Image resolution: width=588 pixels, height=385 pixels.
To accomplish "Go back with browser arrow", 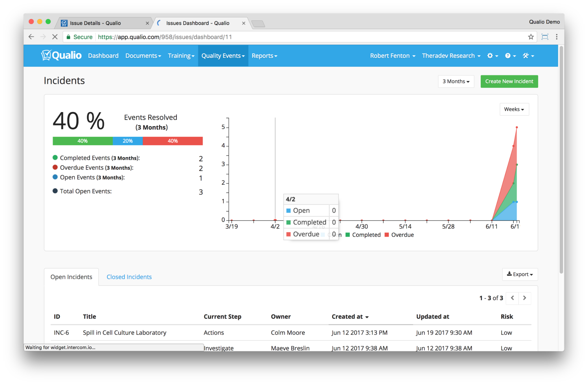I will click(x=31, y=37).
